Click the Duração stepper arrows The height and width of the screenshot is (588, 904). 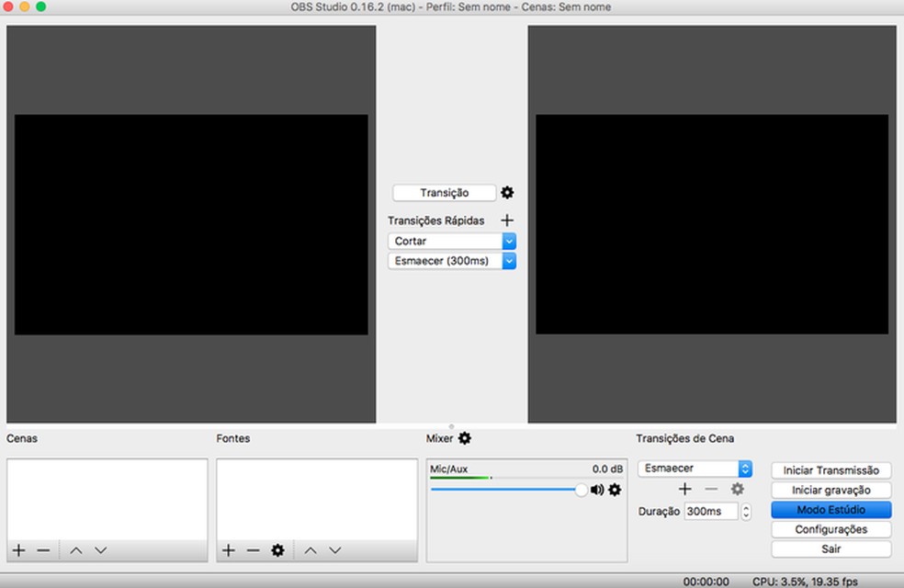746,512
